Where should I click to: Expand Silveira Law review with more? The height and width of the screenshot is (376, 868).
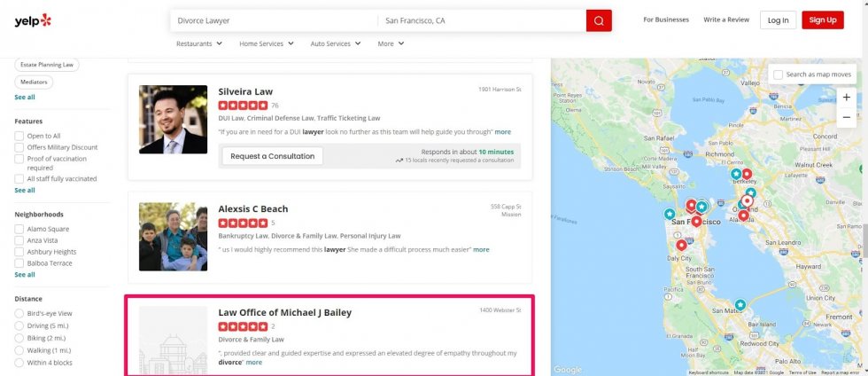tap(503, 132)
